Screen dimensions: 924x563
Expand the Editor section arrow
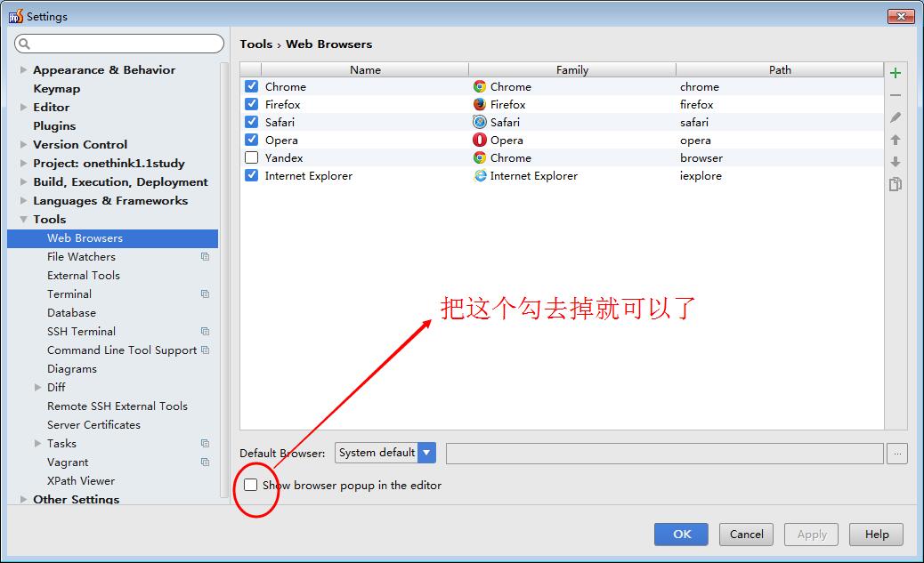pyautogui.click(x=23, y=108)
